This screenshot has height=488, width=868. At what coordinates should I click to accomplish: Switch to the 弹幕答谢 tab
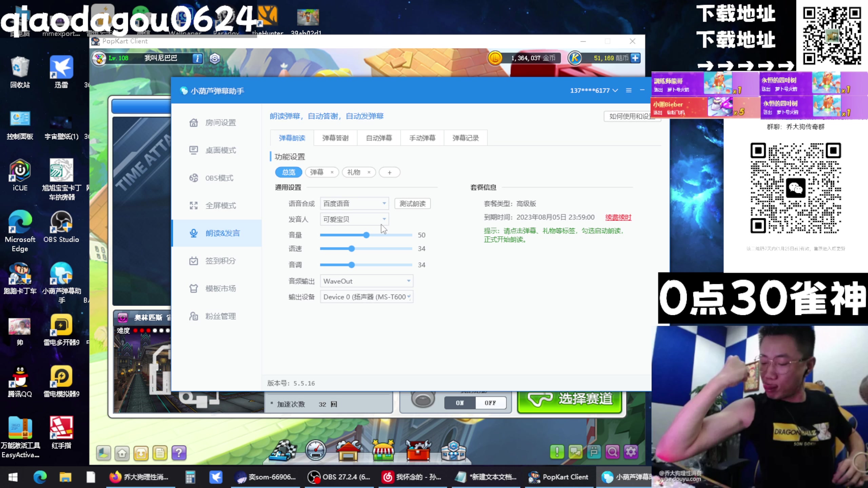click(x=335, y=138)
